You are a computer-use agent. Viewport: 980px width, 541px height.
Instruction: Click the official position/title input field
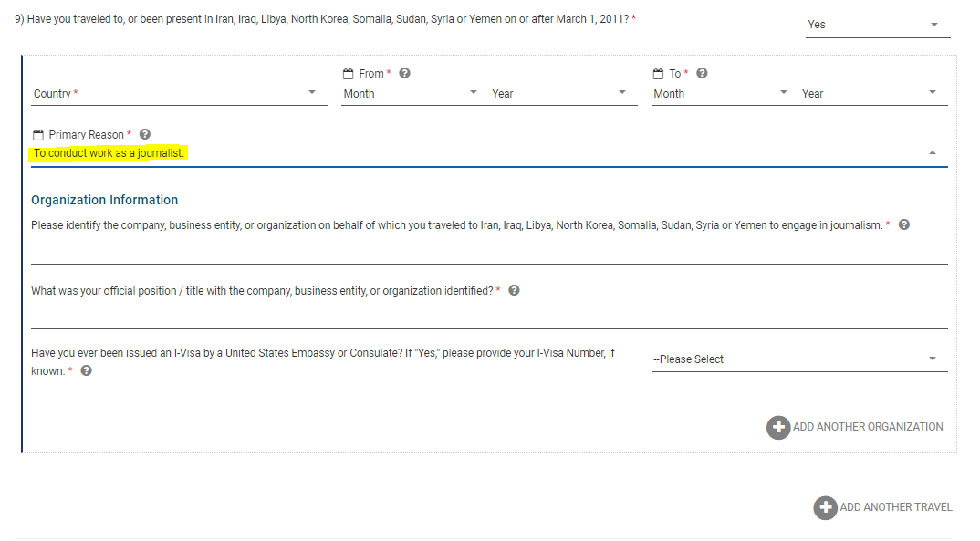(x=489, y=317)
